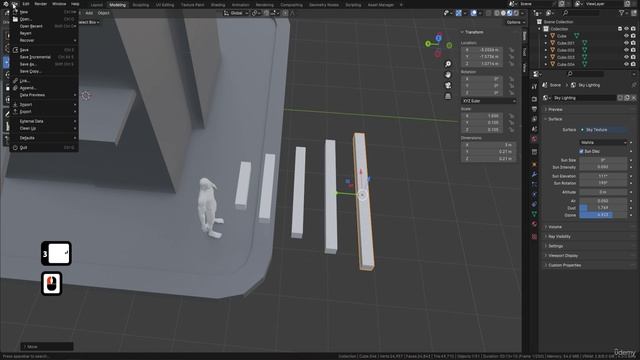Open the Object Data green triangle tab
Screen dimensions: 640x360
(534, 214)
